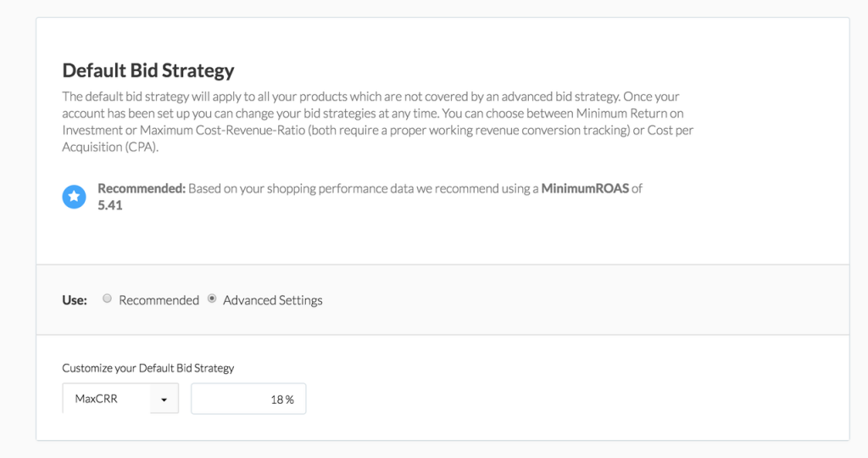Click the blue star recommendation icon
868x458 pixels.
pos(74,197)
